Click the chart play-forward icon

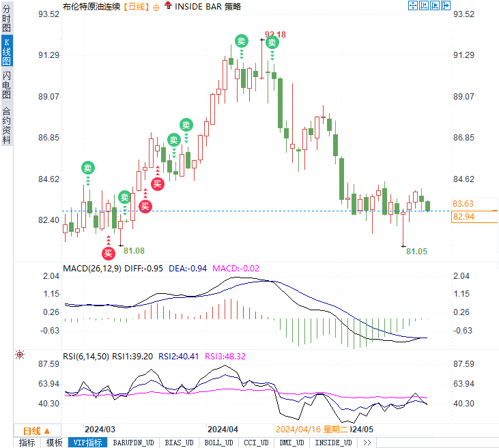tap(434, 5)
